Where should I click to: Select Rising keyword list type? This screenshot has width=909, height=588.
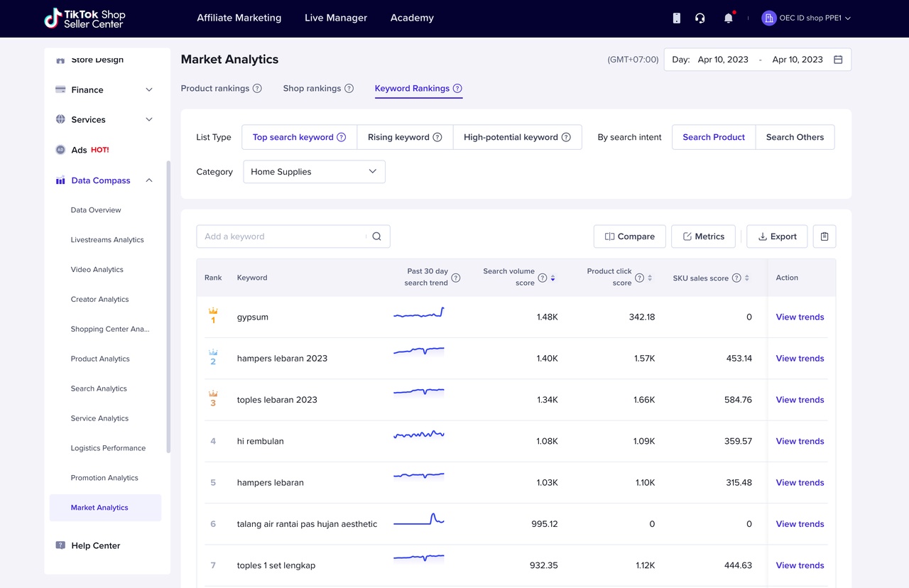click(405, 137)
